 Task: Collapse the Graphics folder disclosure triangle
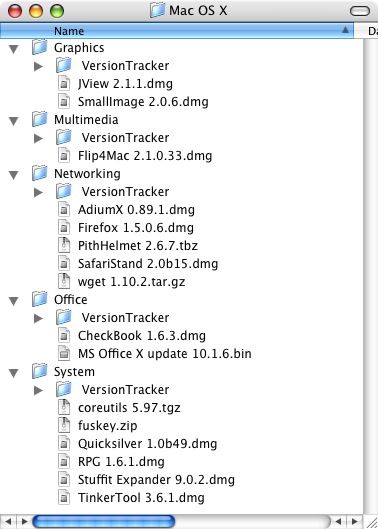click(x=14, y=49)
